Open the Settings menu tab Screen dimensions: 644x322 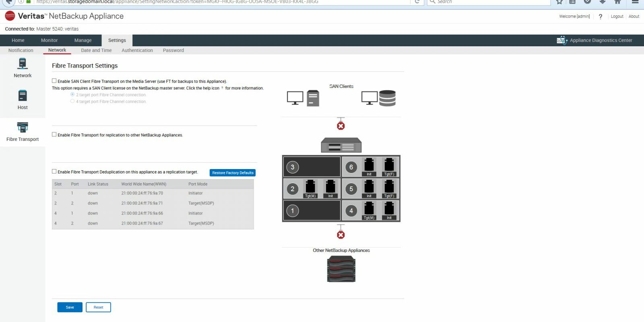point(117,40)
